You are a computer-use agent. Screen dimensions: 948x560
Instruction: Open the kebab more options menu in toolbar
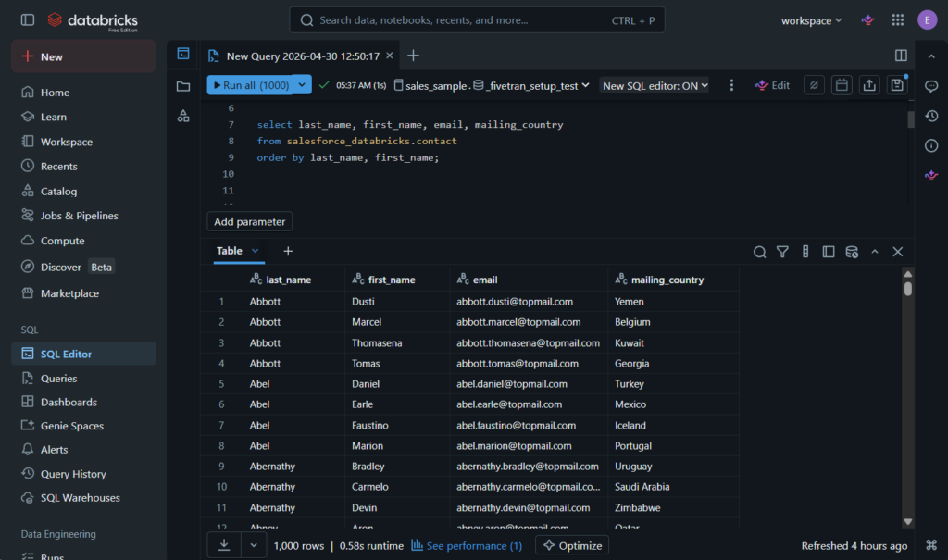731,85
